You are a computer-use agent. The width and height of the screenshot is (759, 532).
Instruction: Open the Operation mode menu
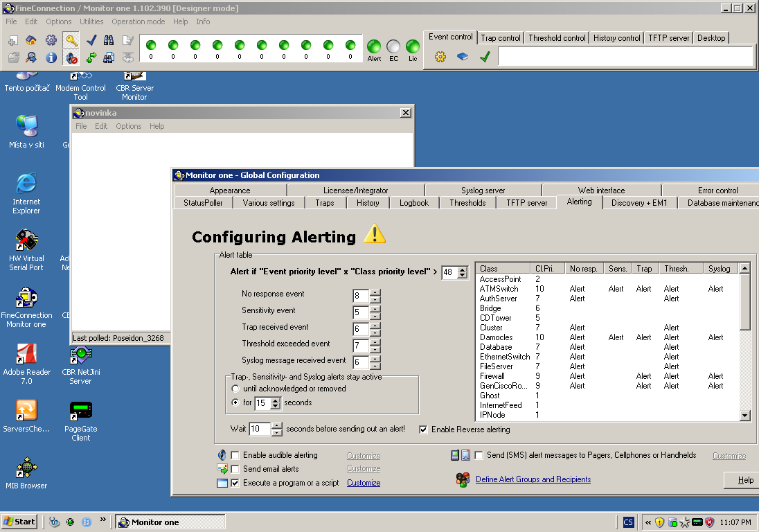(x=138, y=21)
